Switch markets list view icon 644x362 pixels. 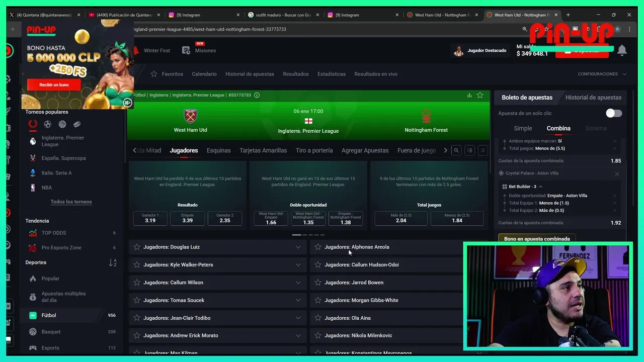(x=469, y=150)
